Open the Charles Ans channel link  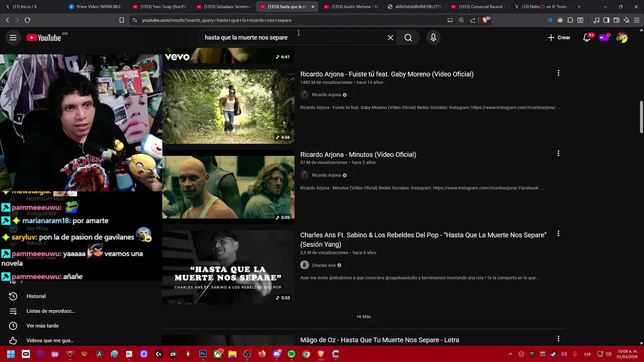pyautogui.click(x=324, y=265)
